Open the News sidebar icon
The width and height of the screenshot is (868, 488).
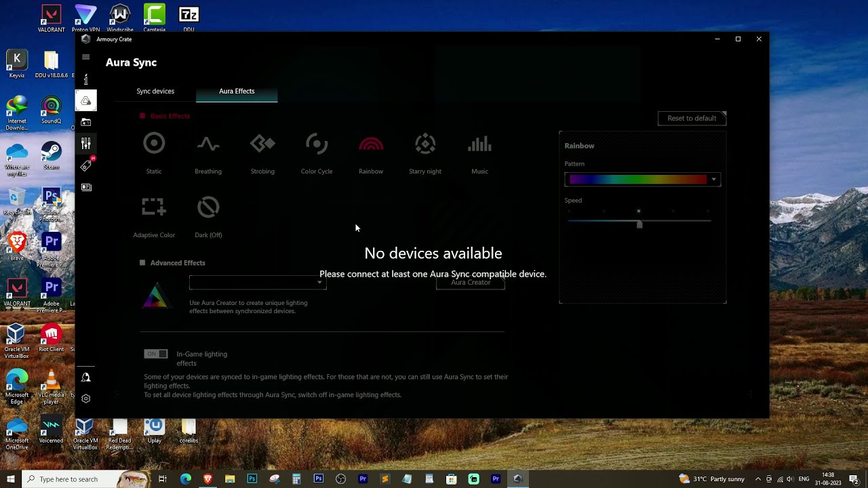point(85,187)
